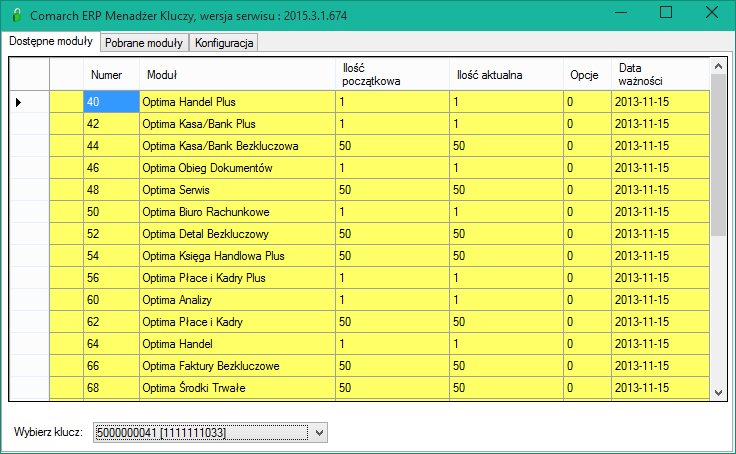Select Optima Faktury Bezkluczowe module
The height and width of the screenshot is (454, 736).
[238, 366]
